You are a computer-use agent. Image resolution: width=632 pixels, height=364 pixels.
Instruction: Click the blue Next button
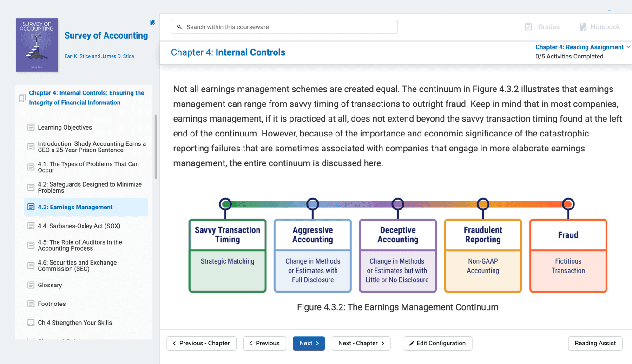pos(309,344)
